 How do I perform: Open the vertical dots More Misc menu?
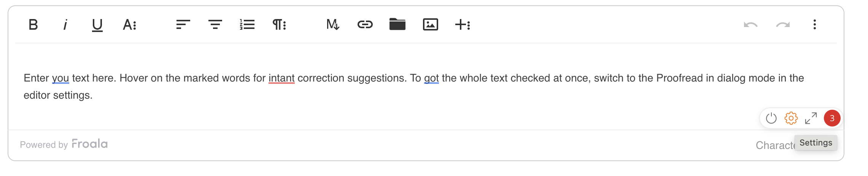click(x=814, y=25)
